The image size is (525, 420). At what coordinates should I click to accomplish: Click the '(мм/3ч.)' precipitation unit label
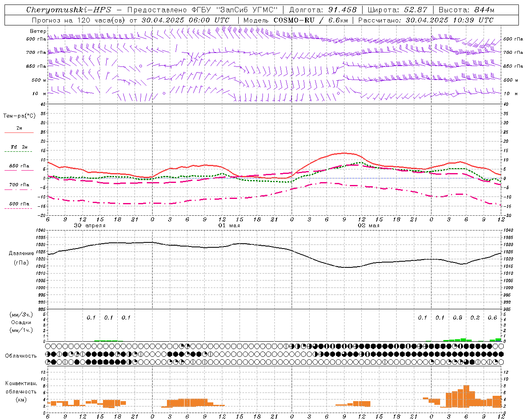click(x=21, y=315)
